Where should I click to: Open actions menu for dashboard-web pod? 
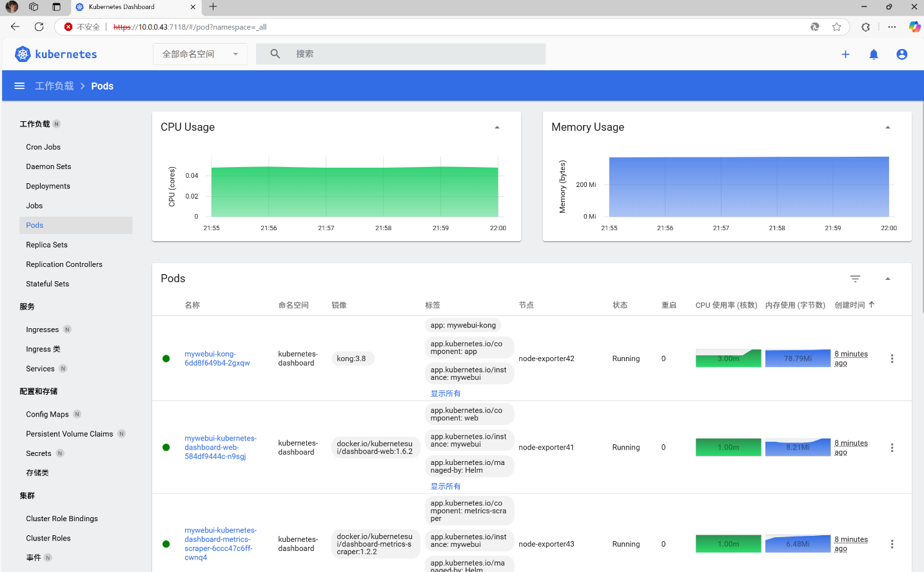(x=892, y=448)
